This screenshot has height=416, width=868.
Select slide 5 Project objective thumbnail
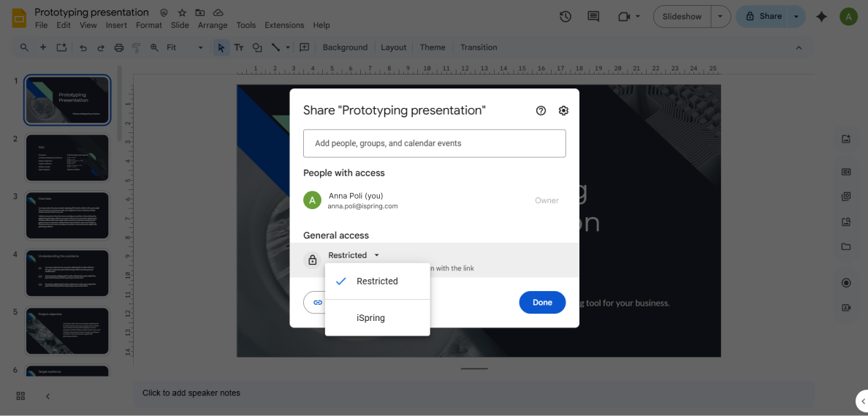point(67,330)
